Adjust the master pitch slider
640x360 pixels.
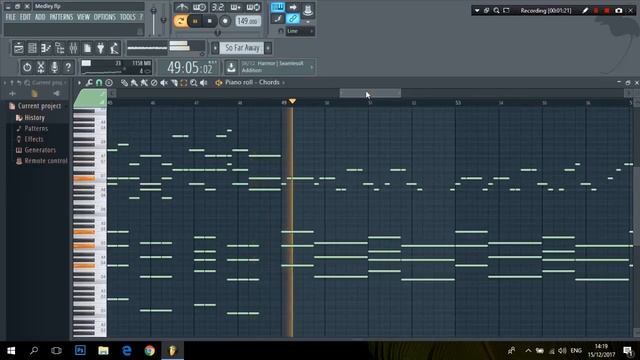(163, 19)
